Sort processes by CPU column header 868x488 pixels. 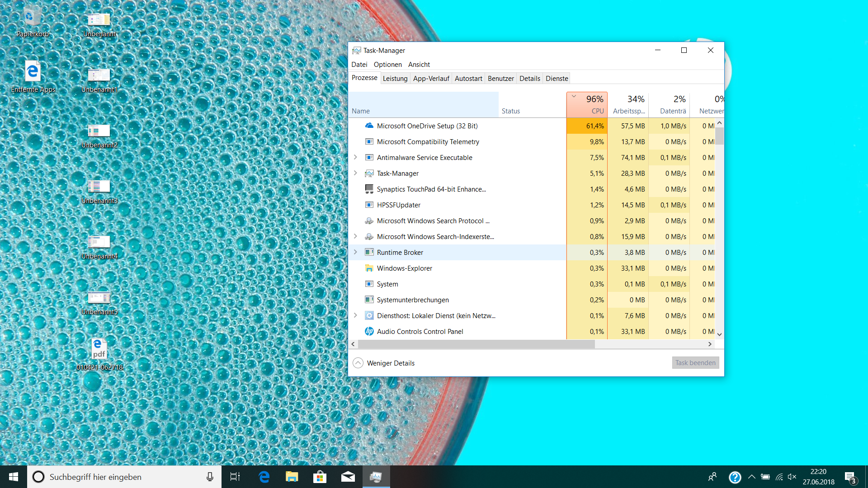tap(587, 105)
